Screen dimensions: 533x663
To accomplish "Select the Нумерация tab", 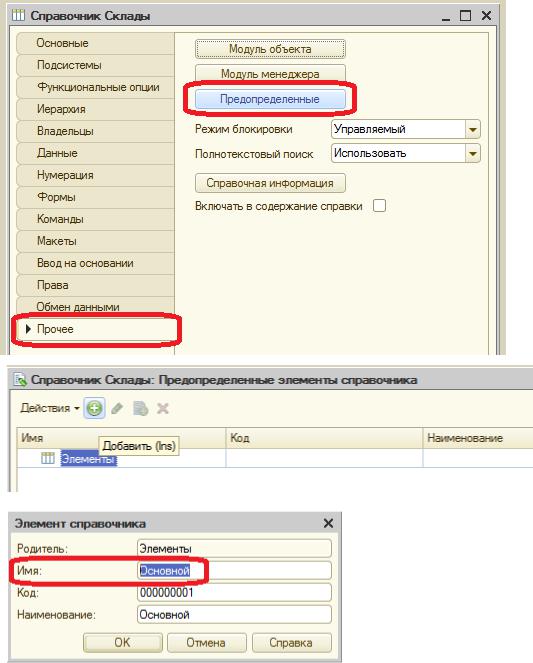I will point(96,175).
